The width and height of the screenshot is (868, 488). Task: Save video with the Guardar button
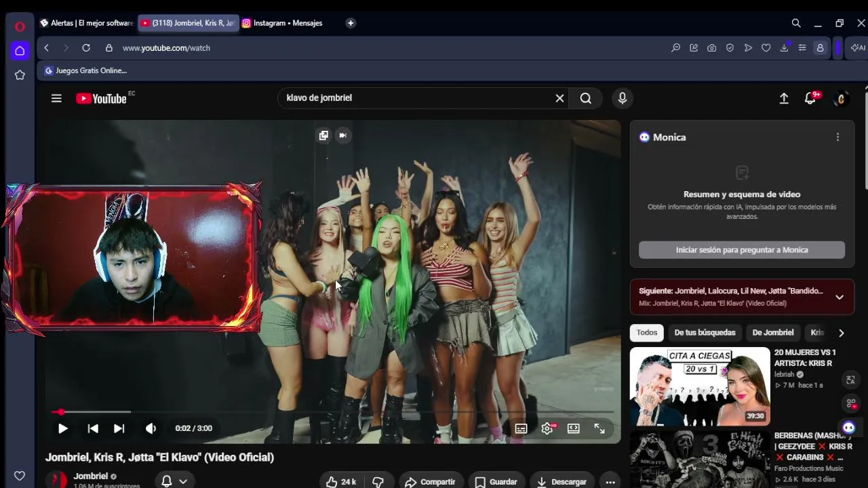pyautogui.click(x=496, y=482)
